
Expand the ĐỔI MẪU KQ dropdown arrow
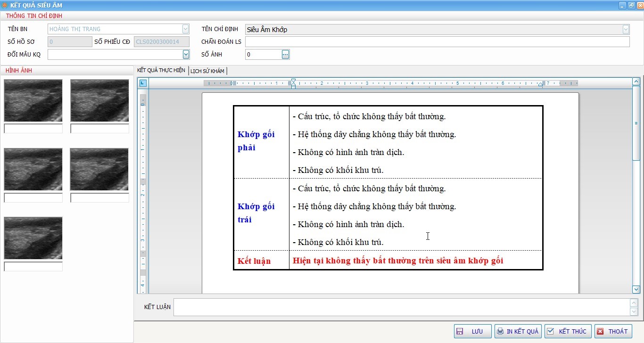(186, 55)
